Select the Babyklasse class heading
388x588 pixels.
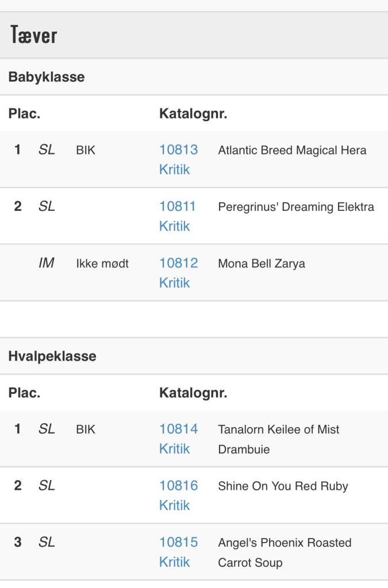pyautogui.click(x=47, y=77)
